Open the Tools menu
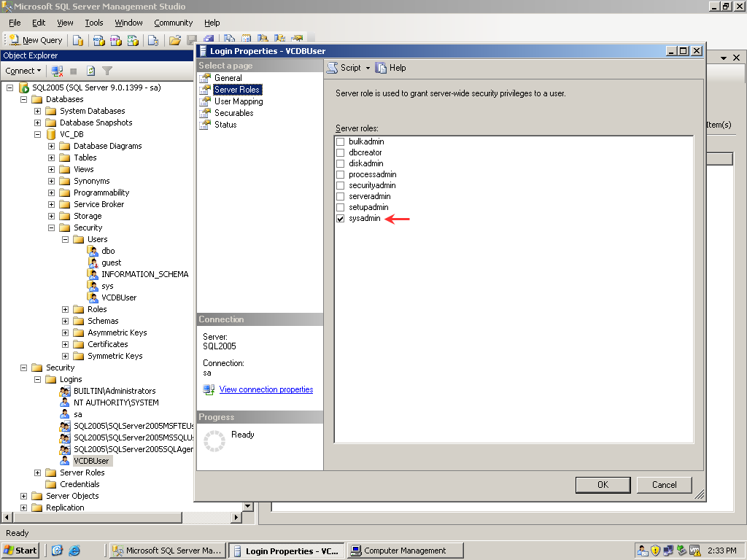 pyautogui.click(x=93, y=23)
